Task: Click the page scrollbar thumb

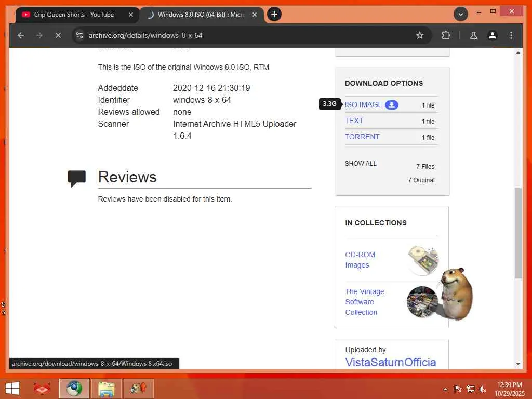Action: [518, 233]
